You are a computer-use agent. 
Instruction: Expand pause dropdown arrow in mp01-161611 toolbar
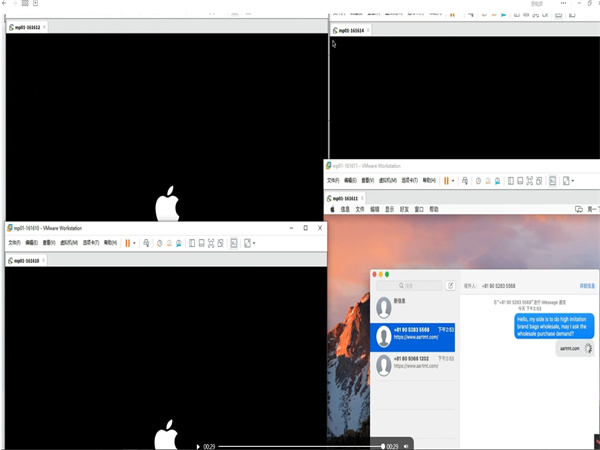pyautogui.click(x=454, y=181)
